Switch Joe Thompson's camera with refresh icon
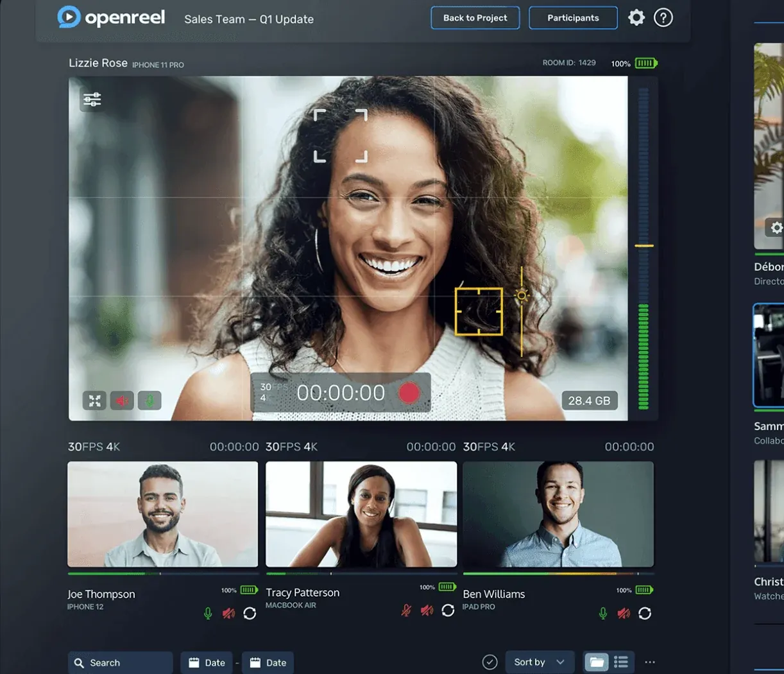 click(x=250, y=613)
